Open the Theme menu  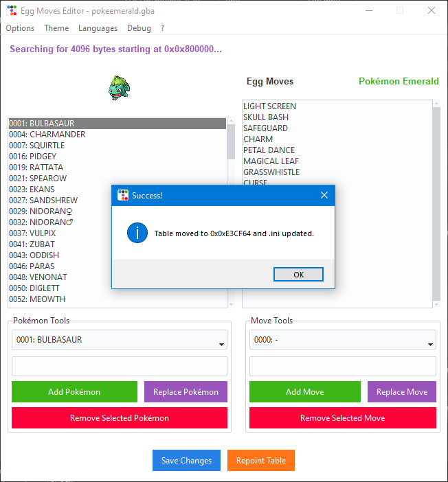pos(56,28)
